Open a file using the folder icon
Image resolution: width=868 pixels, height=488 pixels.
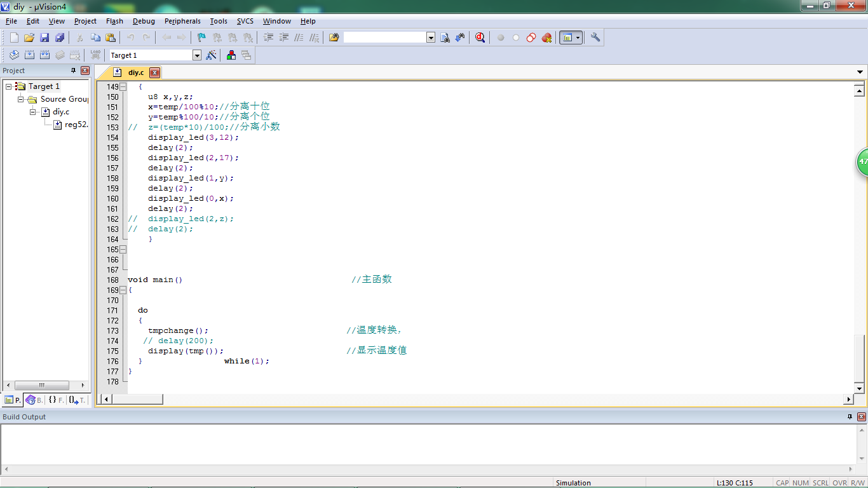point(29,37)
